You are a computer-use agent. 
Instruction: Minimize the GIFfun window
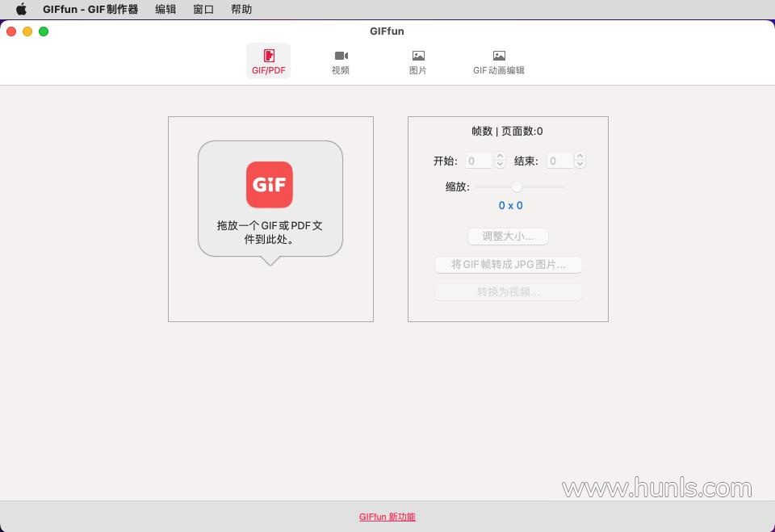pyautogui.click(x=27, y=31)
